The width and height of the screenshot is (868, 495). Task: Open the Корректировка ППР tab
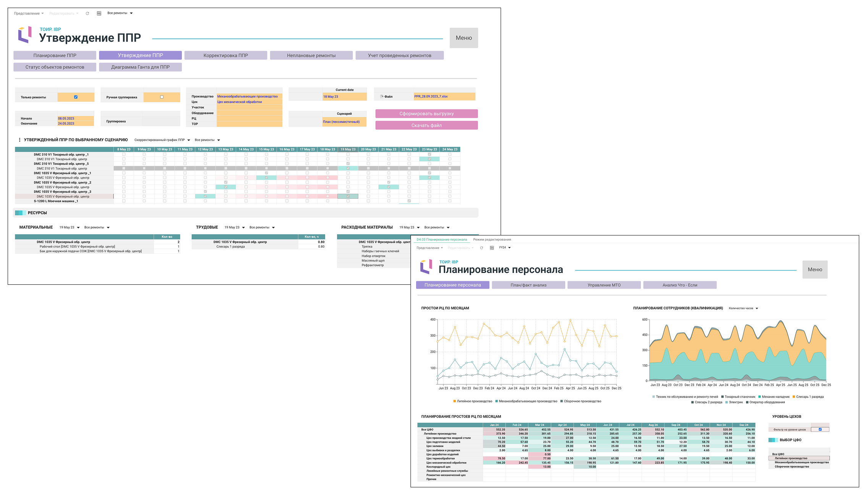point(226,55)
